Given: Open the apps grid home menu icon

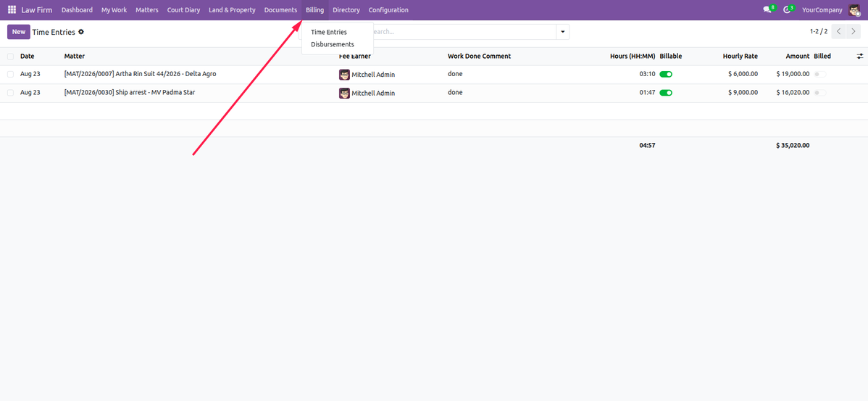Looking at the screenshot, I should point(12,10).
